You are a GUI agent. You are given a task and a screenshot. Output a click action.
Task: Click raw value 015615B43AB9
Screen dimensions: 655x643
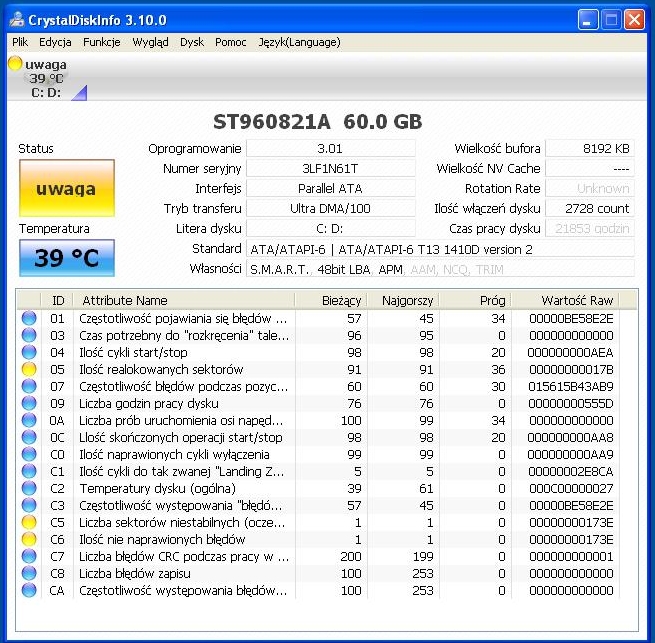tap(571, 386)
